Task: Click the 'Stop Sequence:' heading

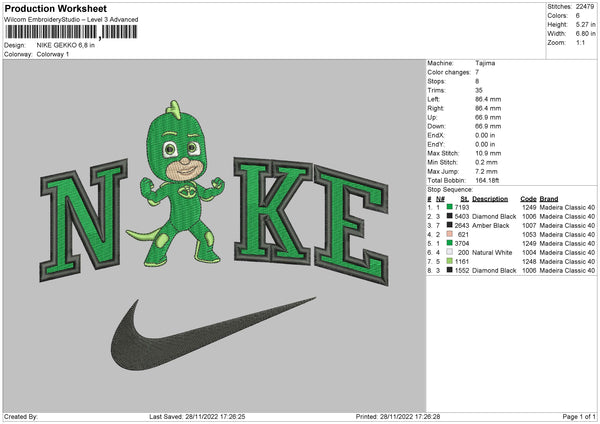Action: click(x=450, y=189)
